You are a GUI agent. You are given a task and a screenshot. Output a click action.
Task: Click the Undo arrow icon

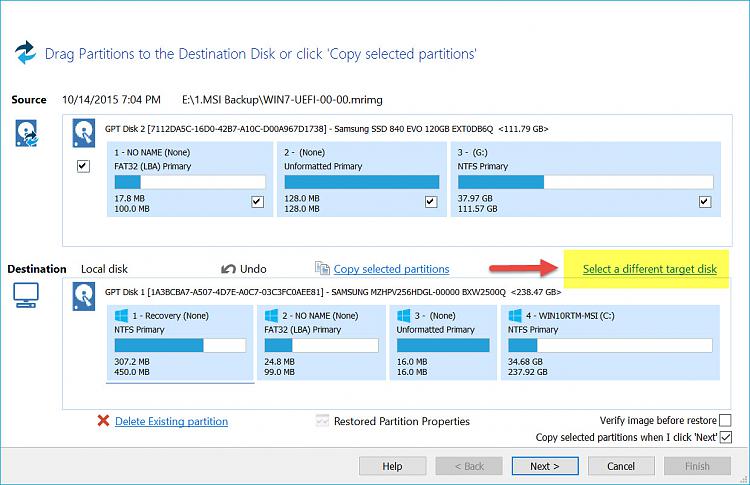pos(228,269)
